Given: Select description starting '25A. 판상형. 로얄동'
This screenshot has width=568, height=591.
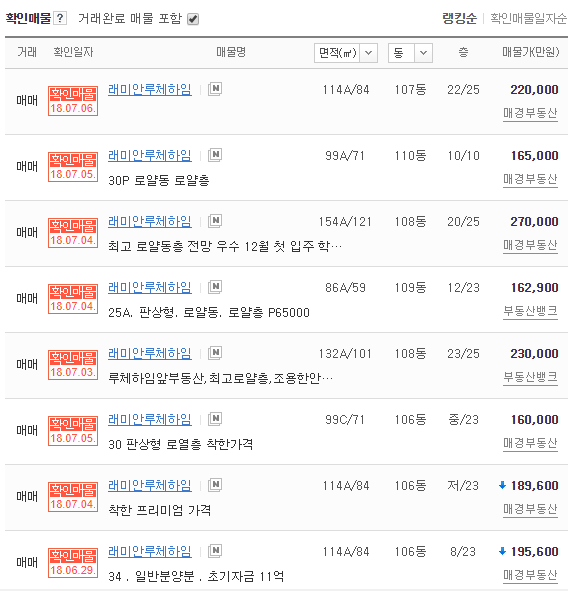Looking at the screenshot, I should [209, 312].
